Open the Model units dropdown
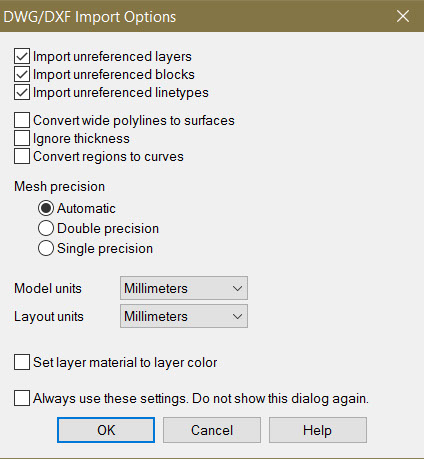 coord(184,288)
